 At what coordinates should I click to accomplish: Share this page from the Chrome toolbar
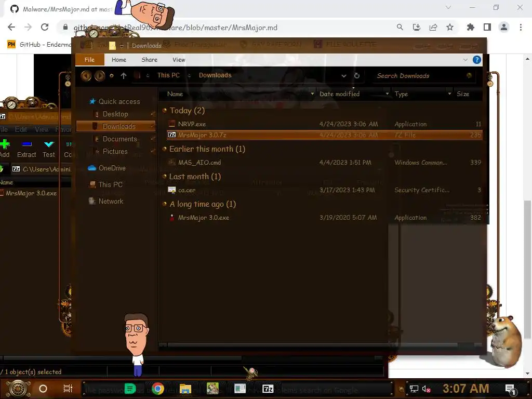pyautogui.click(x=433, y=27)
